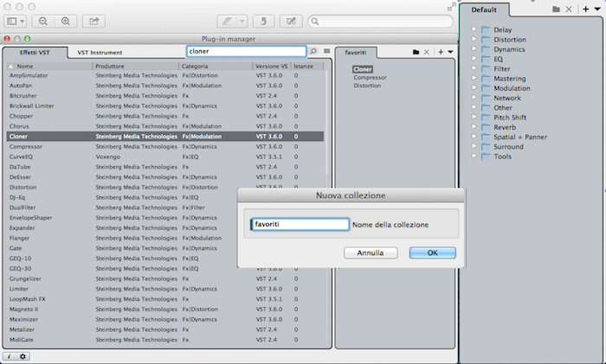
Task: Select Compressor in the favoriti list
Action: click(x=370, y=78)
